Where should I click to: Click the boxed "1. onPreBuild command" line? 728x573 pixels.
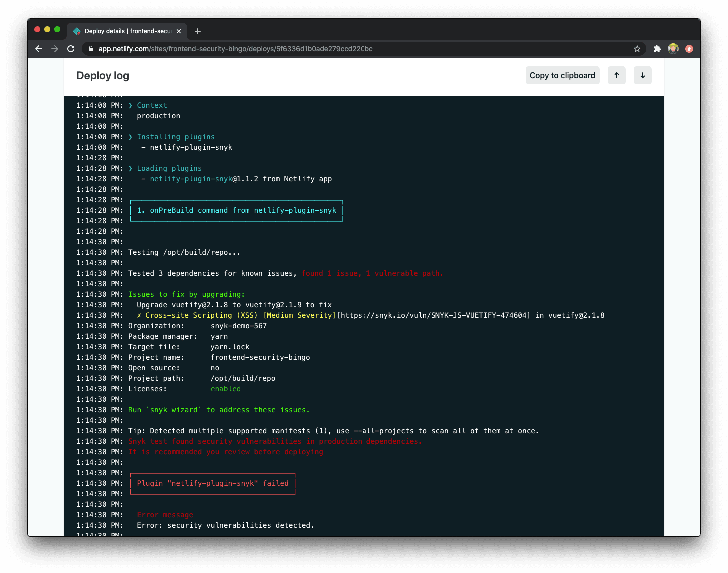point(236,210)
